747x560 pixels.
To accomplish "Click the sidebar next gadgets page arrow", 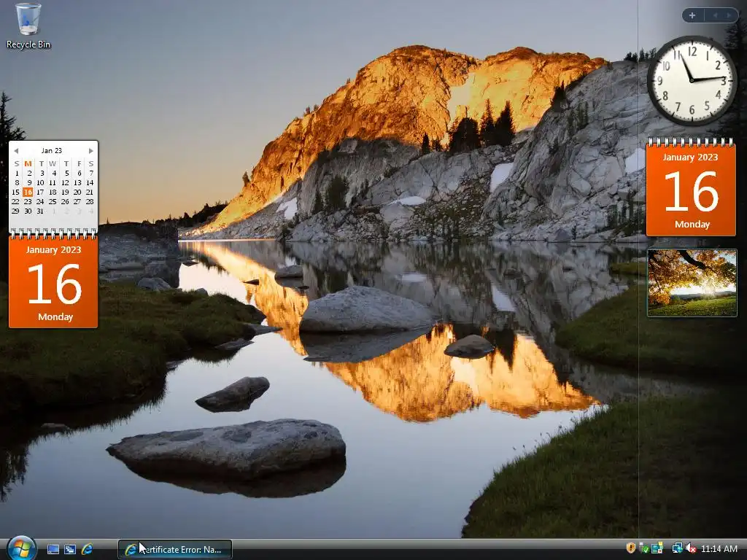I will click(x=729, y=15).
